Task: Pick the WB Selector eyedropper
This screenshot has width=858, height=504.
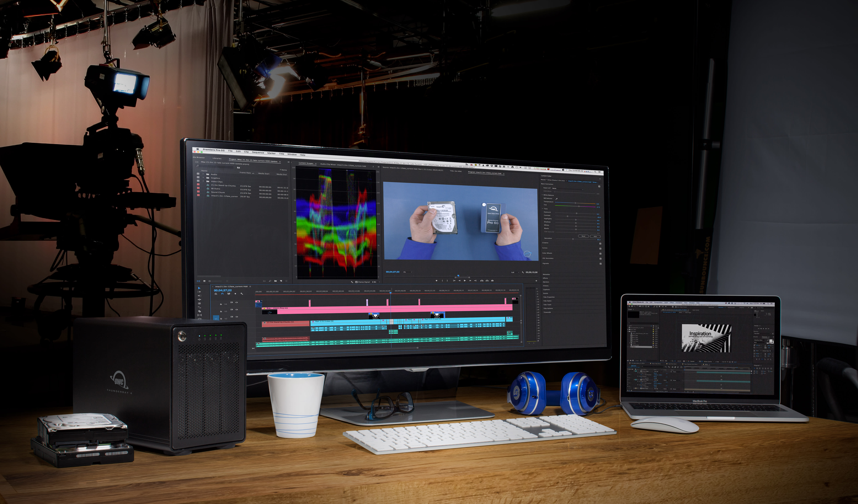Action: [557, 199]
